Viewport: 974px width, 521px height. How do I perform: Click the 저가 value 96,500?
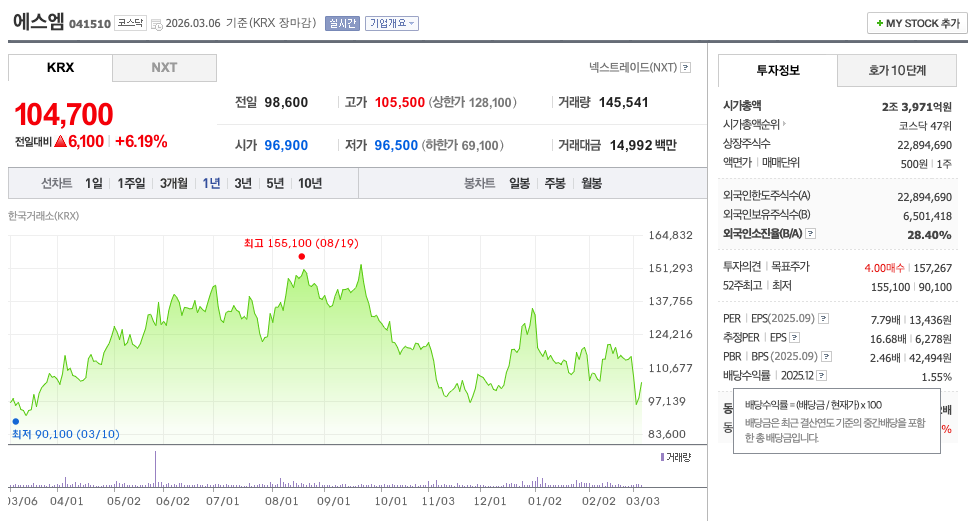coord(396,145)
